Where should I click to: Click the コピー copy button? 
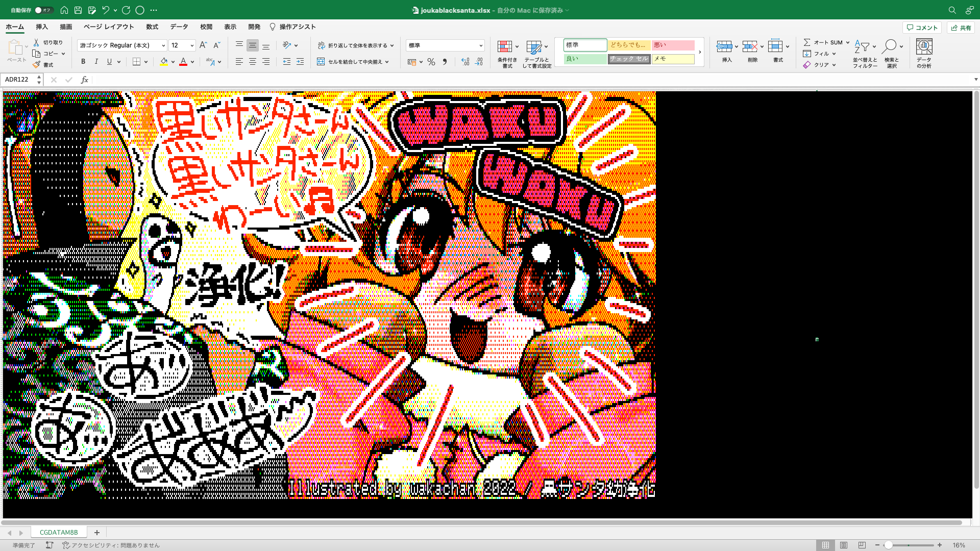[48, 54]
